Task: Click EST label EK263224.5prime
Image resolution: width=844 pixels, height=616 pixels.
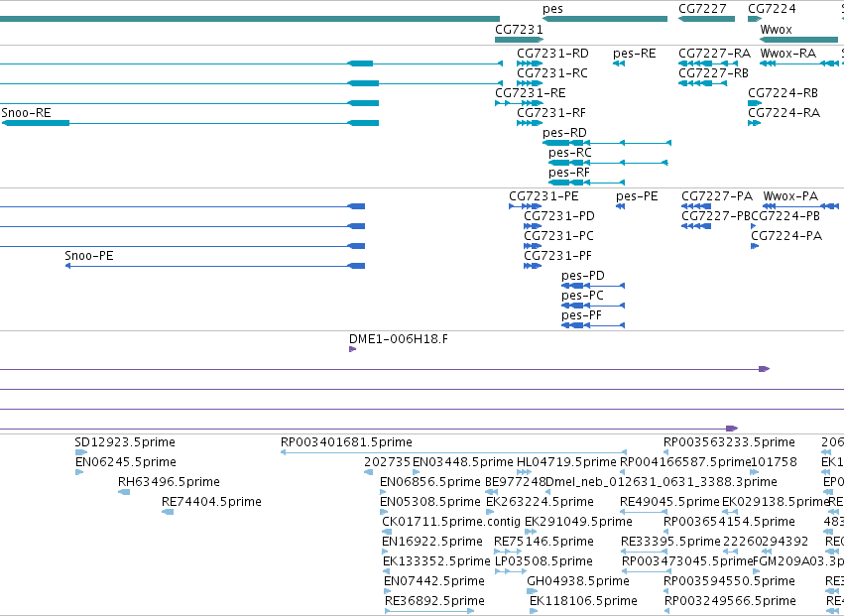Action: click(540, 502)
